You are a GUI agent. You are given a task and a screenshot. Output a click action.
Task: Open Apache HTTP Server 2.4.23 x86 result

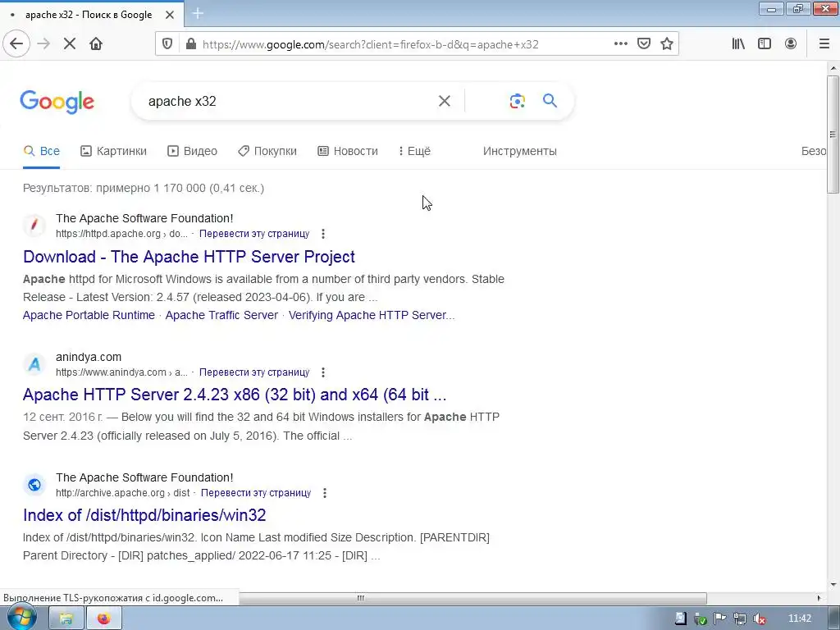[235, 395]
